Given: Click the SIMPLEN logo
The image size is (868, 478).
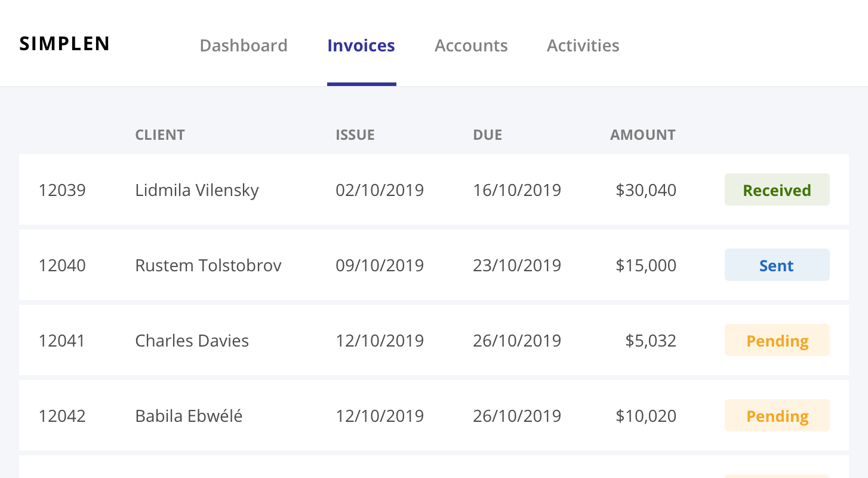Looking at the screenshot, I should click(64, 44).
